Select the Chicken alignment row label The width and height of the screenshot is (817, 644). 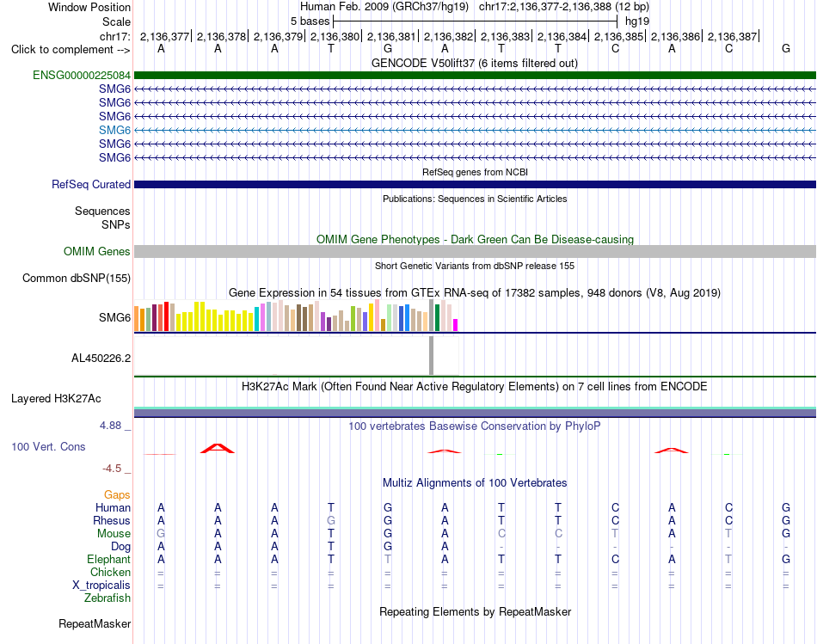[110, 572]
